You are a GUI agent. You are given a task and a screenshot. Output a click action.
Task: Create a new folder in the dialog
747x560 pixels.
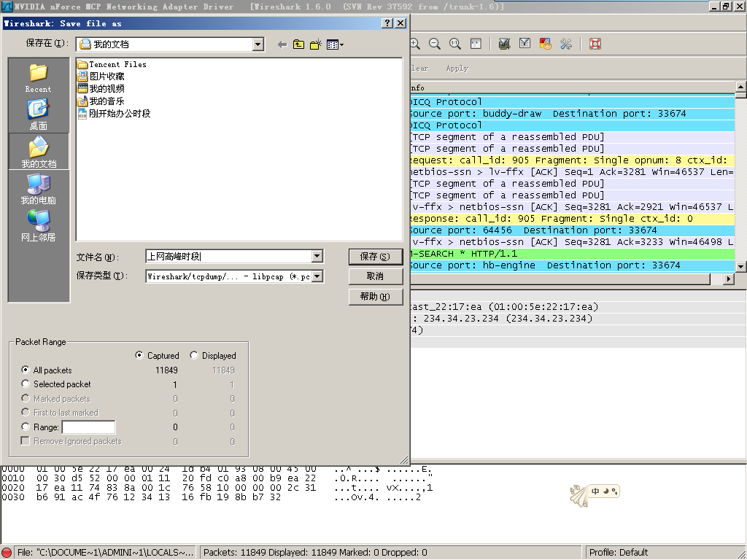tap(315, 44)
